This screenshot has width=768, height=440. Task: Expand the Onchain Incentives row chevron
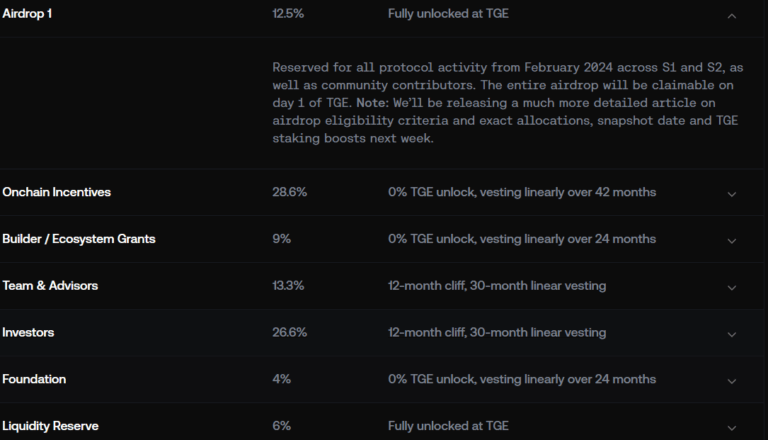pyautogui.click(x=732, y=194)
